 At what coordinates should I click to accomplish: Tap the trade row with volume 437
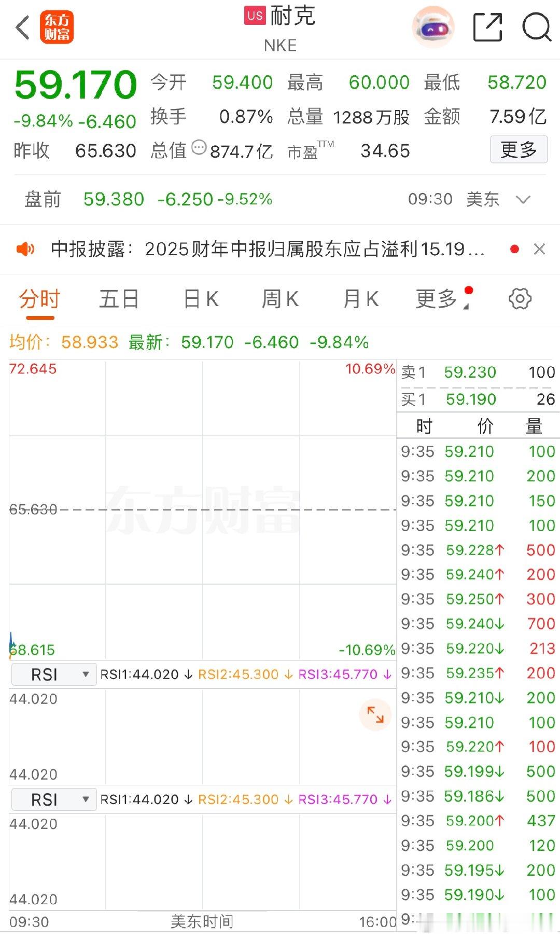coord(478,821)
